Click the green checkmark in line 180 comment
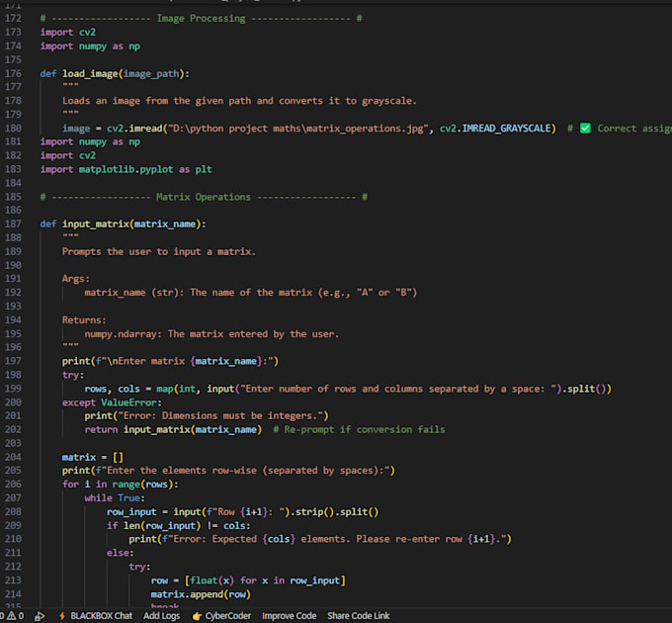Image resolution: width=672 pixels, height=623 pixels. 585,129
